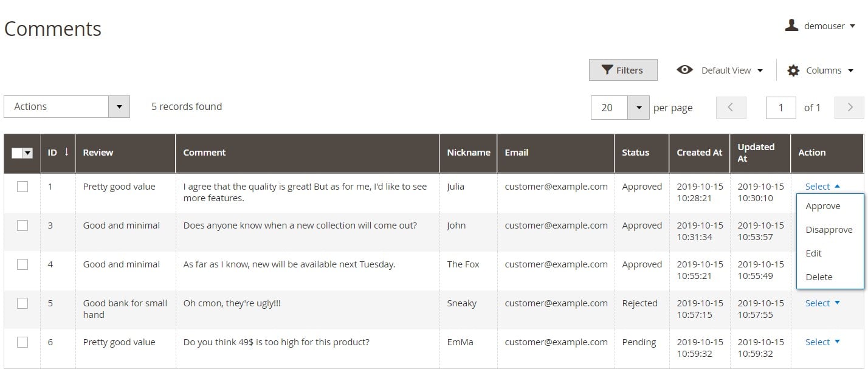Click the comment 'Oh cmon, they're ugly!!!'
The width and height of the screenshot is (868, 375).
coord(232,303)
